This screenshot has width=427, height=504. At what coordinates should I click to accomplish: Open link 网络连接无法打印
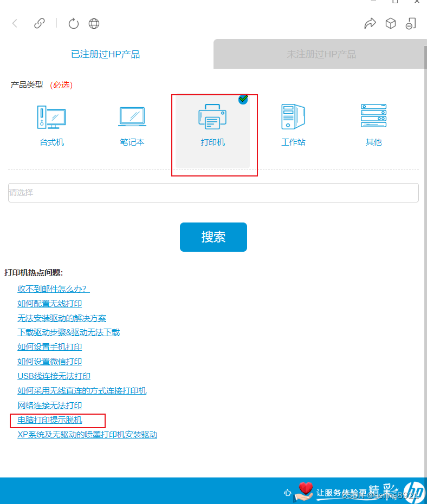coord(49,405)
